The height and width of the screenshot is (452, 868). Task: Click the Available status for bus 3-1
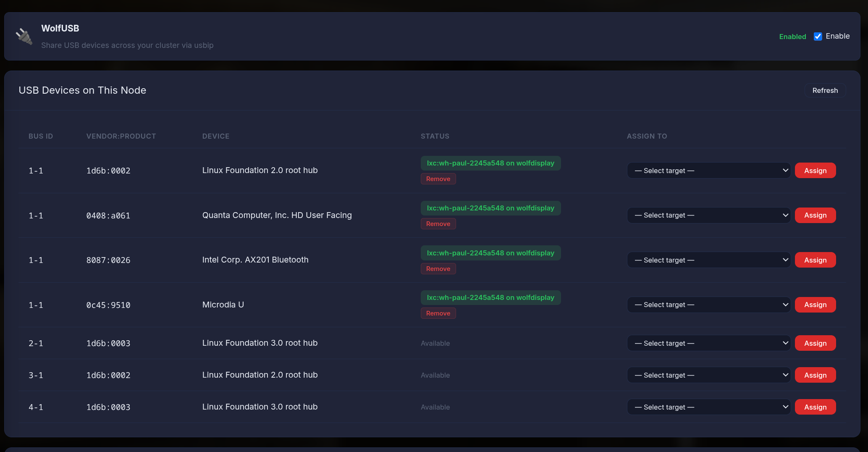pyautogui.click(x=435, y=376)
